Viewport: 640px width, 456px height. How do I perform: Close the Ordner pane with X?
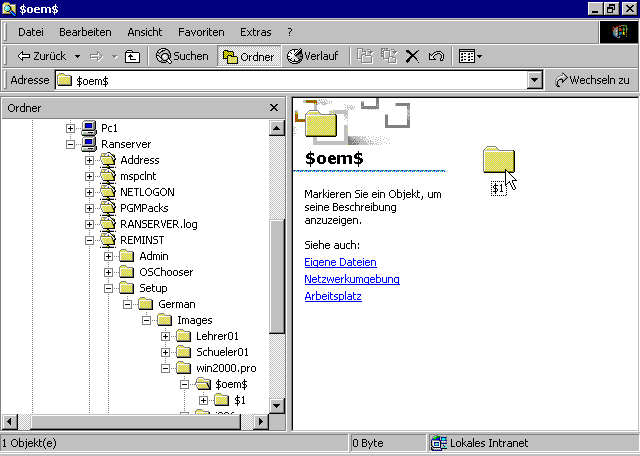pyautogui.click(x=274, y=108)
